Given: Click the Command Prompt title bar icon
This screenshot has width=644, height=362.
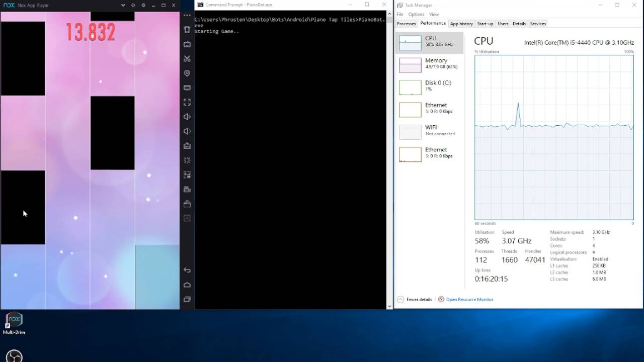Looking at the screenshot, I should [x=200, y=5].
